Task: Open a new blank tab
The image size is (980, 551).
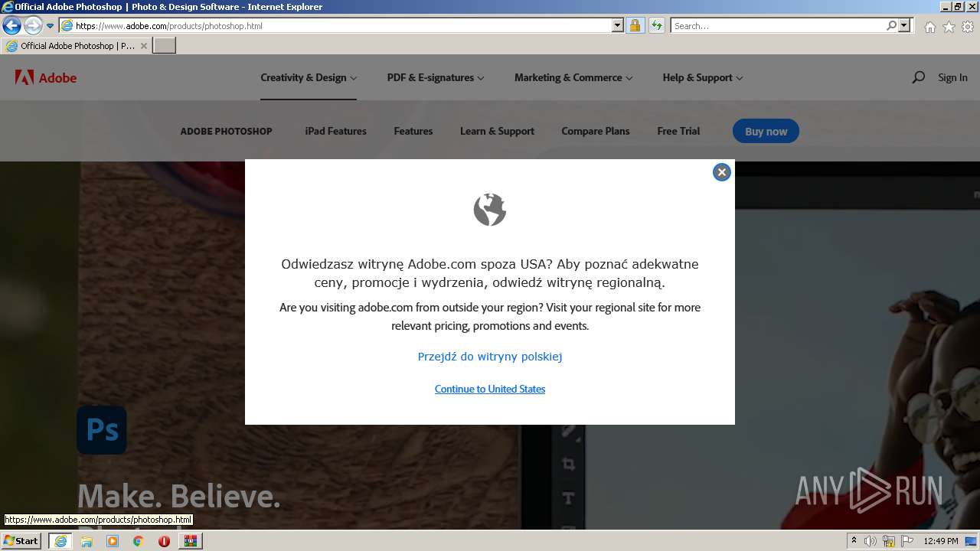Action: 165,46
